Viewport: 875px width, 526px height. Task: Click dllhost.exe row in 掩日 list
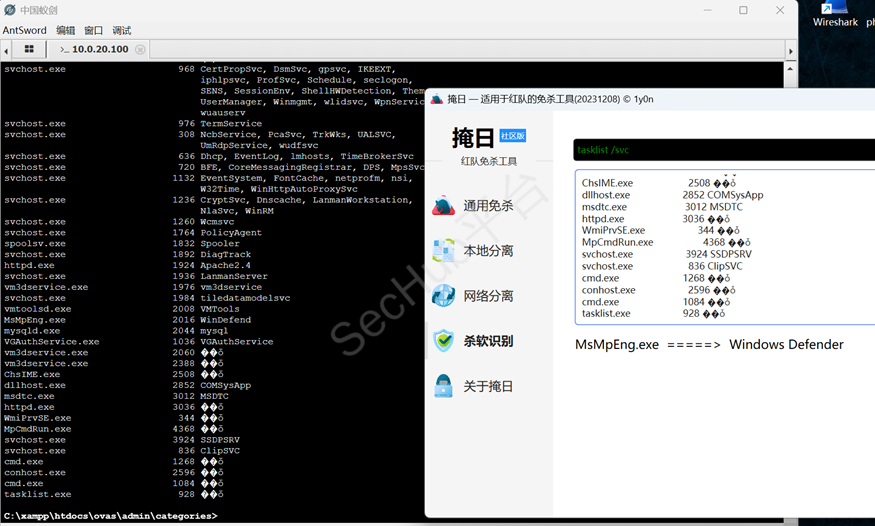pos(672,195)
